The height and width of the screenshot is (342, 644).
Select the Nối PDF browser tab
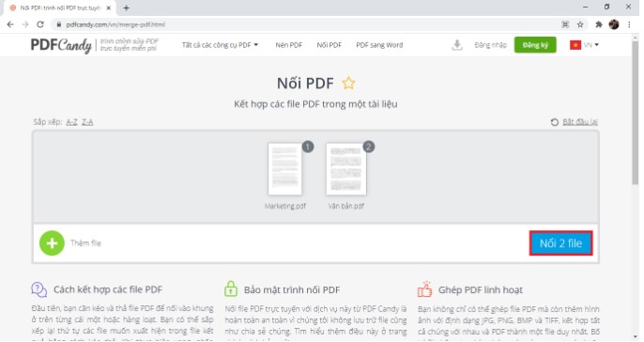60,8
